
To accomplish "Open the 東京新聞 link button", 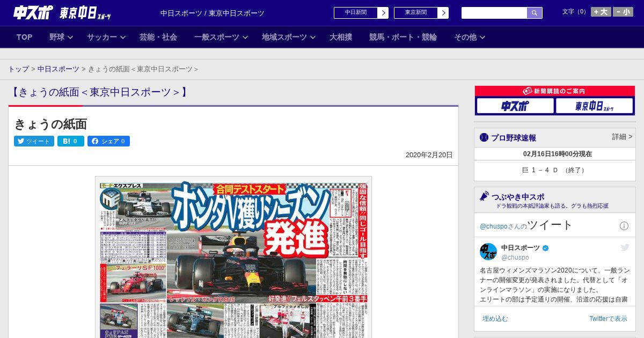I will pyautogui.click(x=416, y=13).
